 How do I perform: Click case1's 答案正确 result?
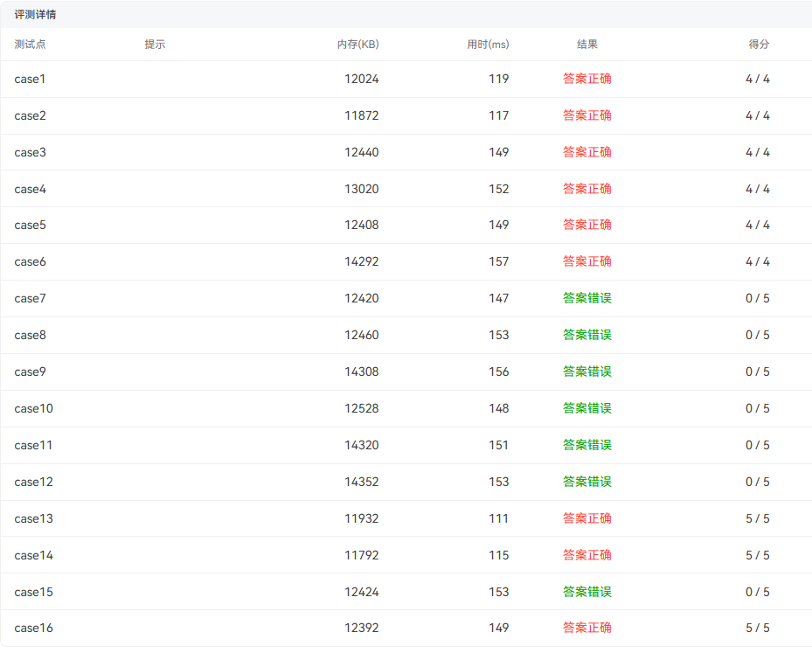(x=587, y=79)
